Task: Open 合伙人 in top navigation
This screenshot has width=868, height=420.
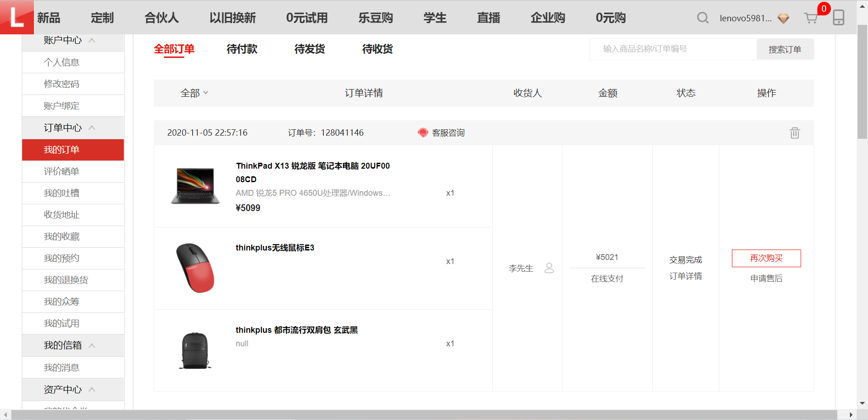Action: 161,18
